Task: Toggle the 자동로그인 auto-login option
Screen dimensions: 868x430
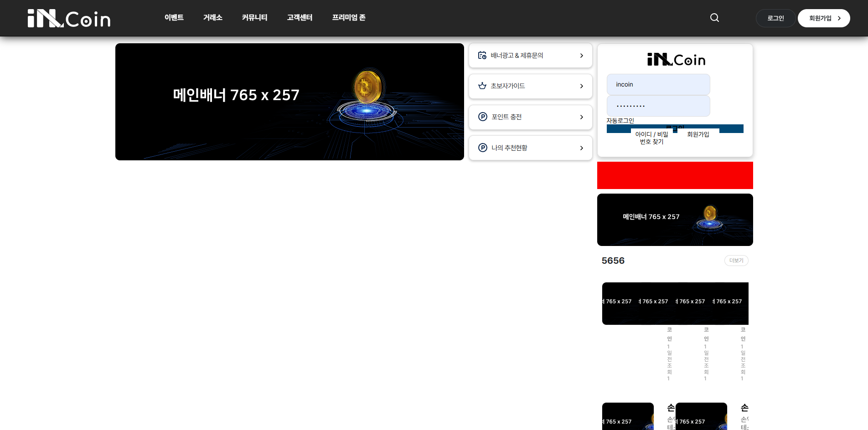Action: [x=620, y=121]
